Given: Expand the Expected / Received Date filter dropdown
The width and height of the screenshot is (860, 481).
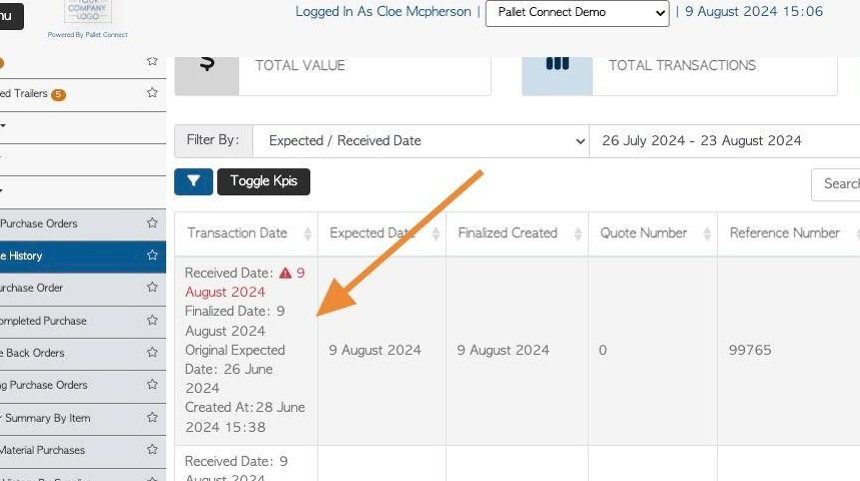Looking at the screenshot, I should click(421, 141).
